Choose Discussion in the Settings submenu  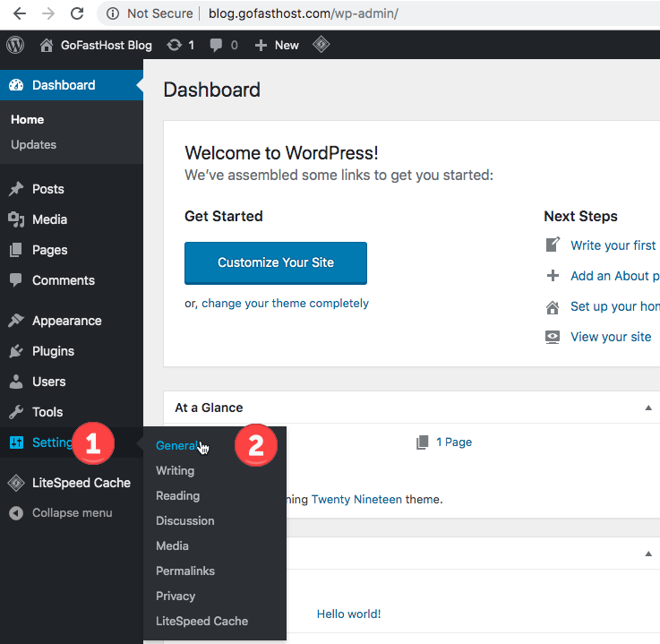click(185, 520)
